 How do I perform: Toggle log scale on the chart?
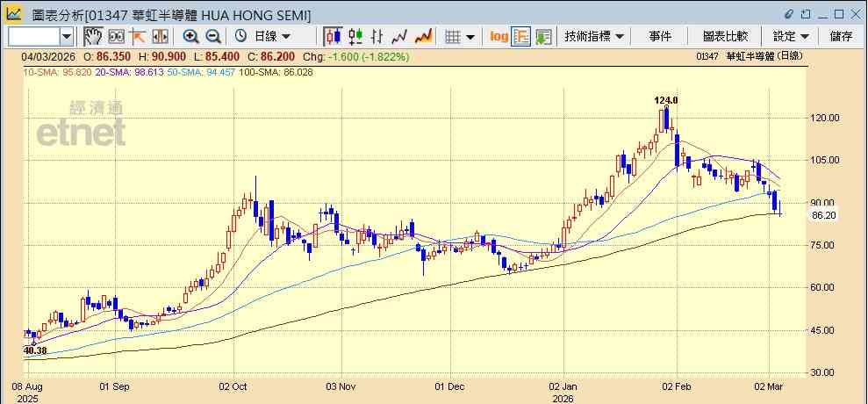pyautogui.click(x=499, y=37)
